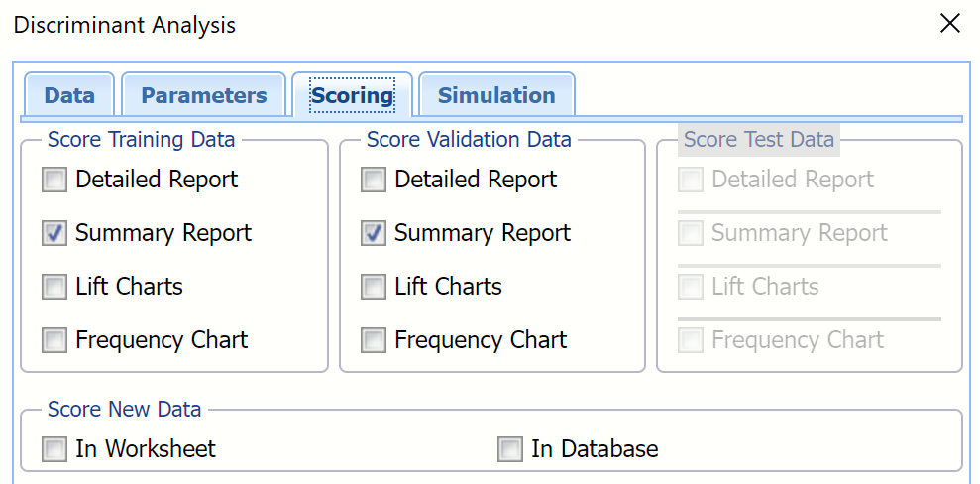Image resolution: width=980 pixels, height=484 pixels.
Task: Click Detailed Report under Score Test Data
Action: [691, 180]
